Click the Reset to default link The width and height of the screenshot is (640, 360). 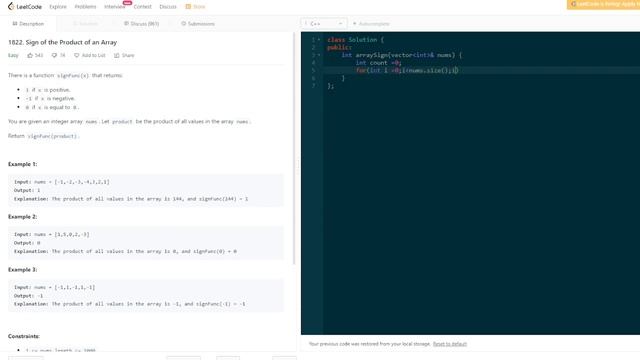click(x=449, y=344)
